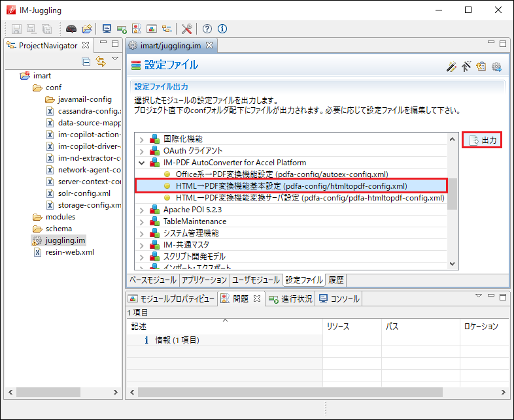Open the console monitor toolbar icon

(107, 29)
